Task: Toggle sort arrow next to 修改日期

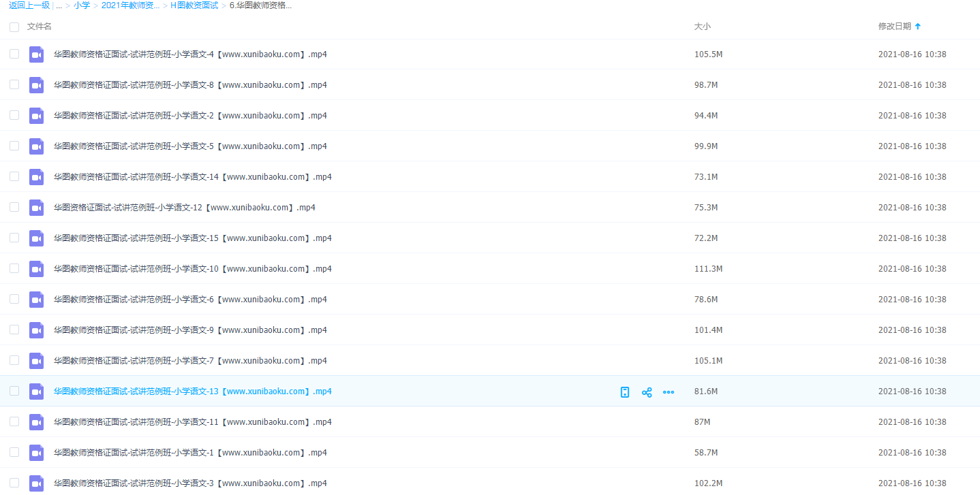Action: click(917, 27)
